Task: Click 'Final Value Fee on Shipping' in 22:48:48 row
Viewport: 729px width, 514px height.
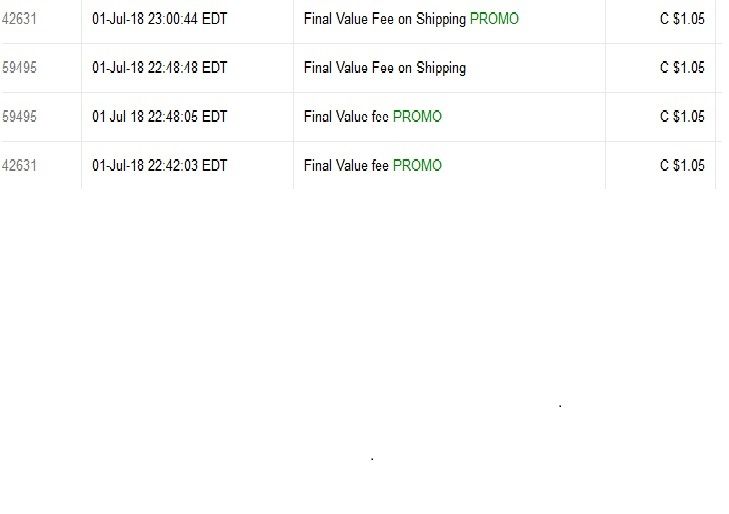Action: 385,68
